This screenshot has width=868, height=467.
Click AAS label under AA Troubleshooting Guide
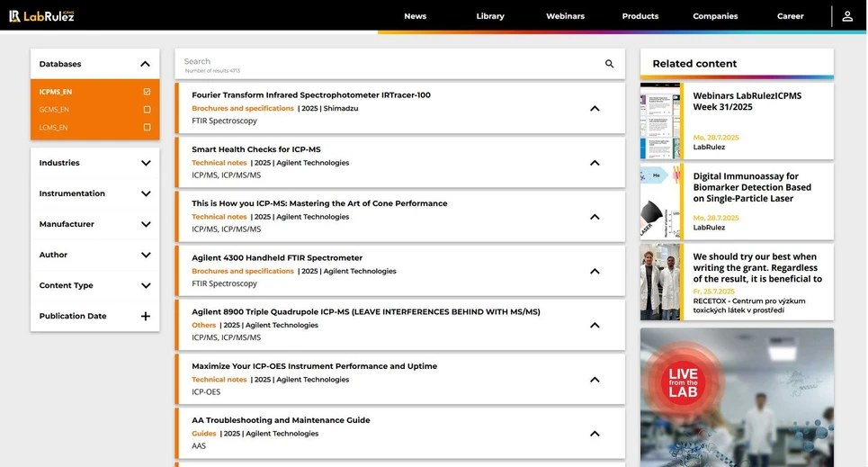tap(199, 446)
